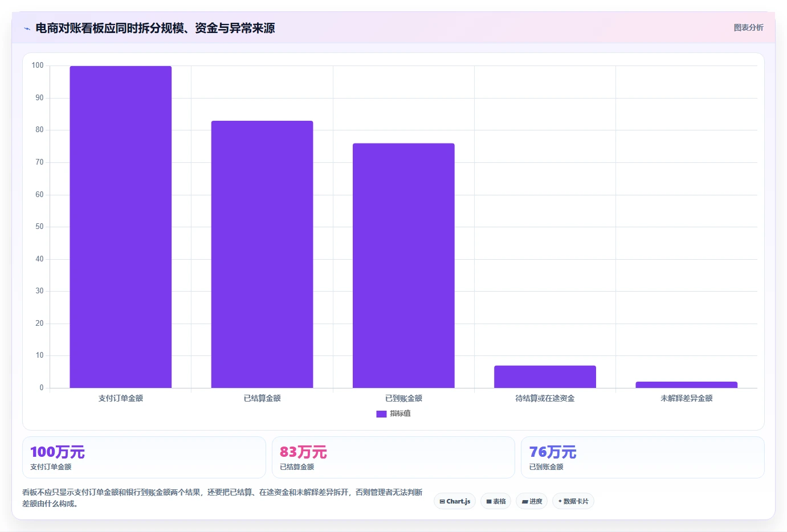Click the description paragraph starting with 看板不应只显示
787x532 pixels.
(222, 498)
